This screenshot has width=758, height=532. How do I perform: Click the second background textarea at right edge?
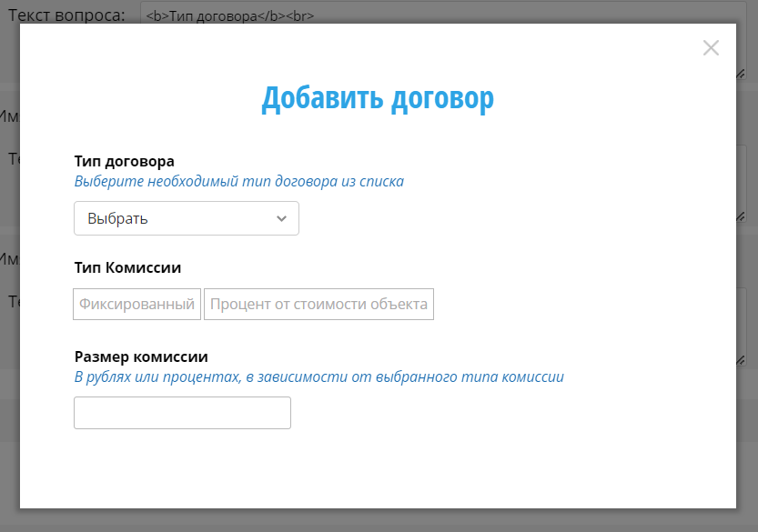coord(743,182)
